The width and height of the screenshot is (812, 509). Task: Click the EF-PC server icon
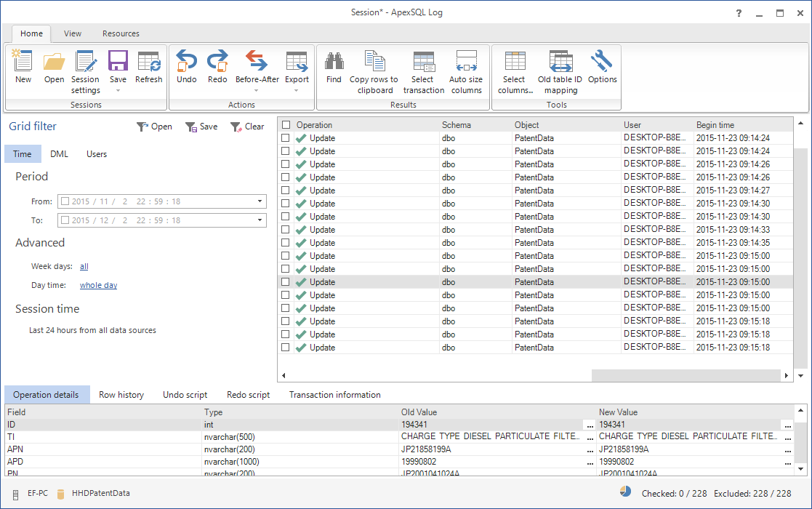(x=15, y=494)
